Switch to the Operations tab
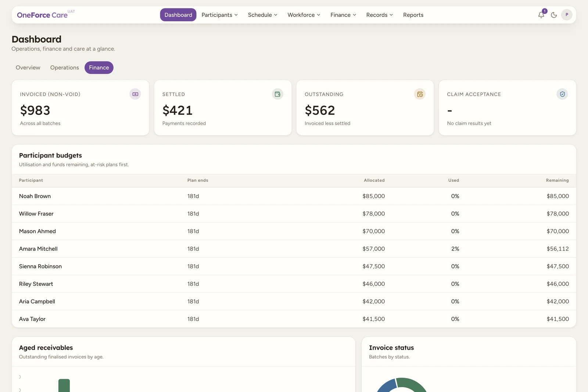The width and height of the screenshot is (588, 392). [x=65, y=68]
